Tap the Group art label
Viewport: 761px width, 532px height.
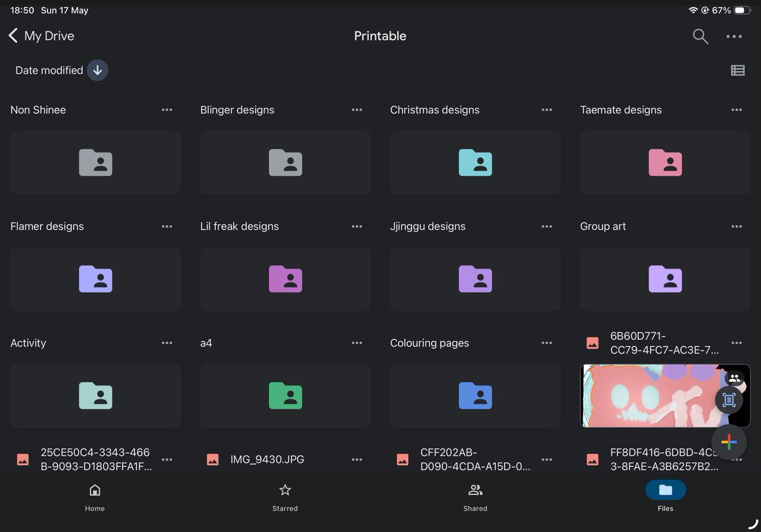coord(603,226)
